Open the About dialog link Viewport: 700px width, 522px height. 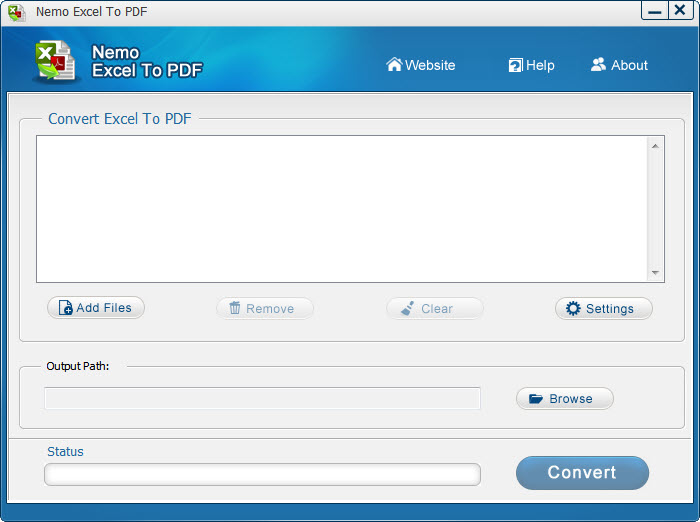(x=619, y=65)
